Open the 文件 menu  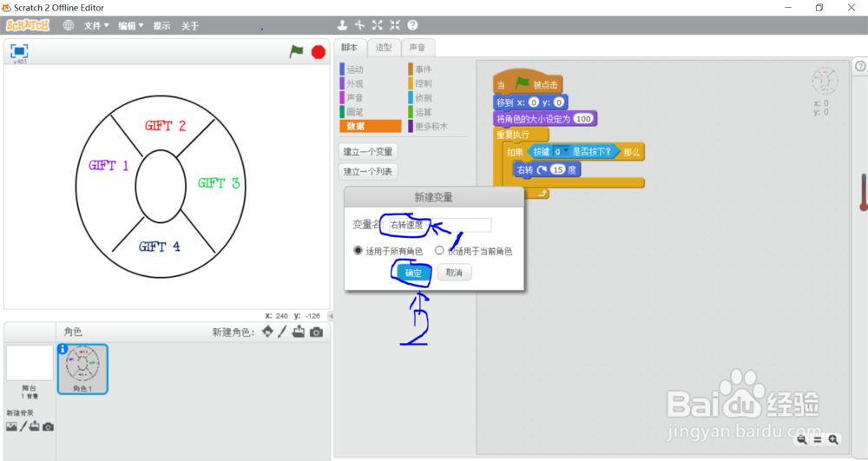pos(96,25)
